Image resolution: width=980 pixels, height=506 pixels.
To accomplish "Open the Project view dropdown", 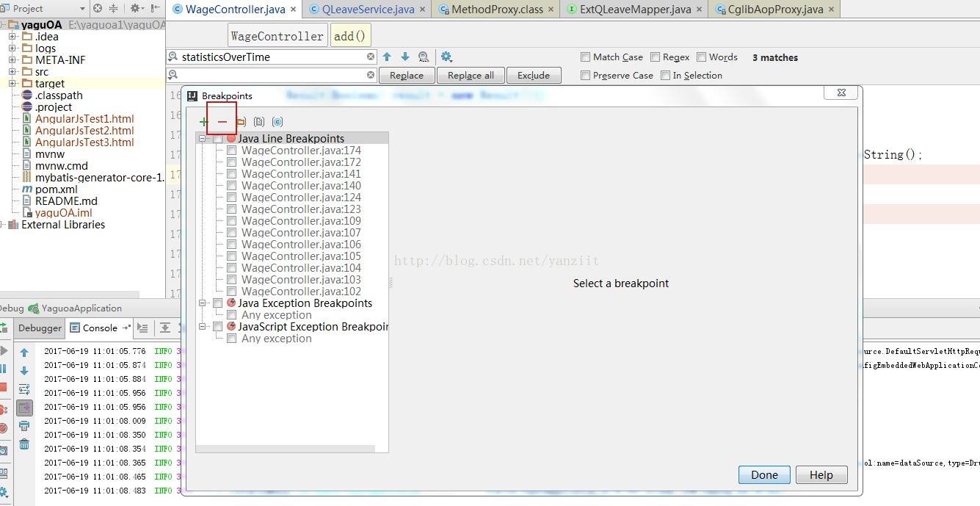I will 81,9.
